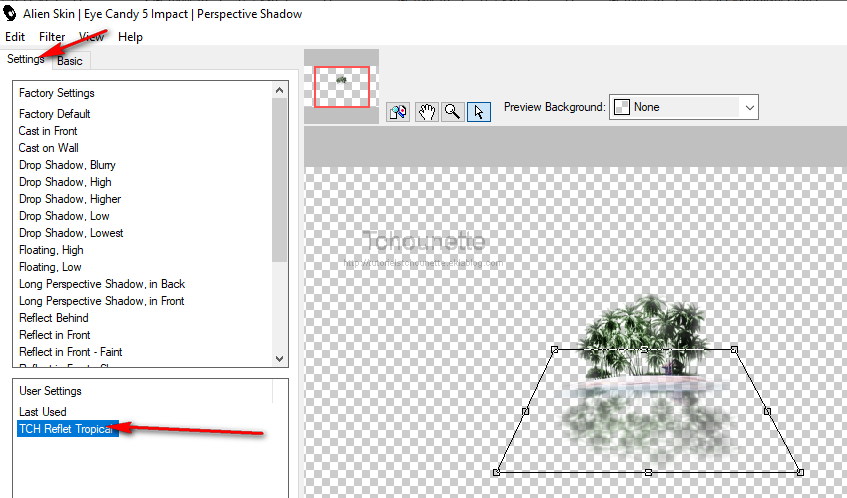Select Drop Shadow, Blurry preset
The height and width of the screenshot is (498, 847).
tap(67, 165)
